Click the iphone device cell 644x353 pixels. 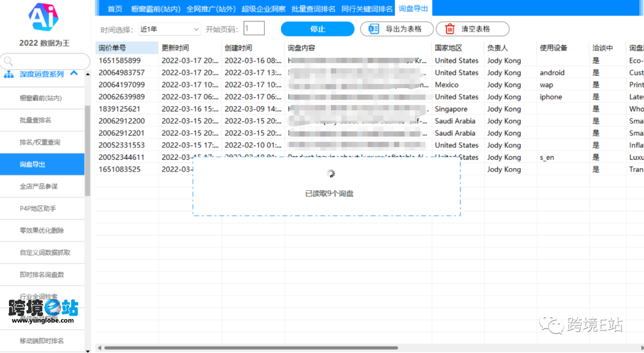click(x=551, y=97)
